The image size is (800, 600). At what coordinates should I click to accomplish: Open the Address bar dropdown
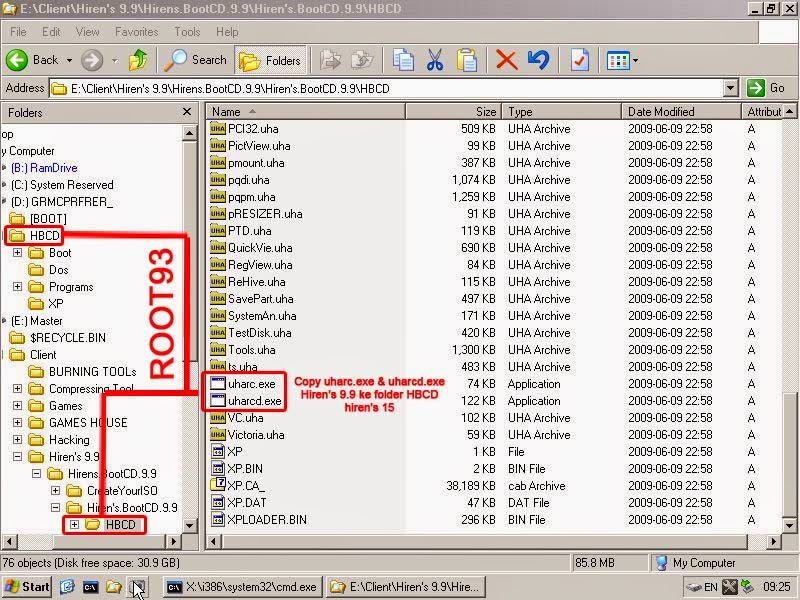(x=731, y=88)
